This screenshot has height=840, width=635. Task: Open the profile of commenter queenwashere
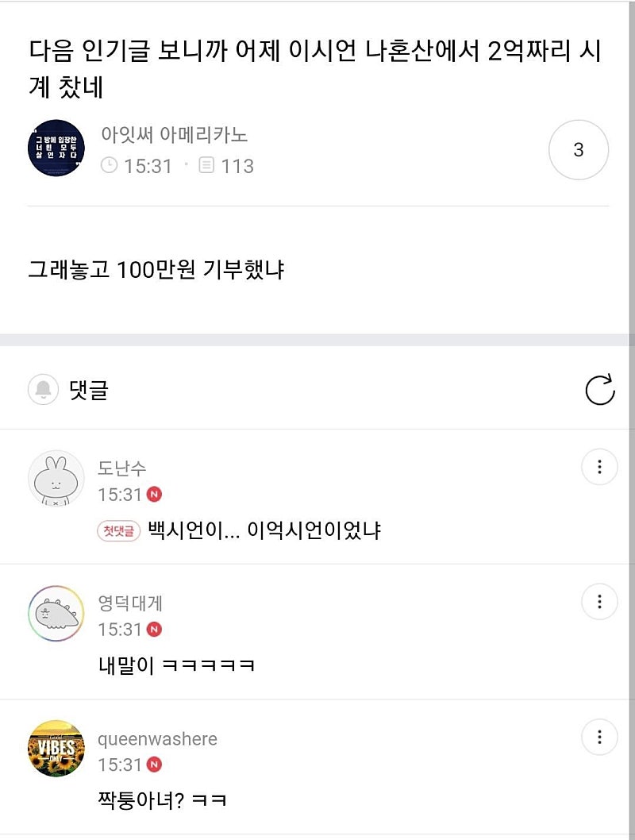(x=157, y=738)
